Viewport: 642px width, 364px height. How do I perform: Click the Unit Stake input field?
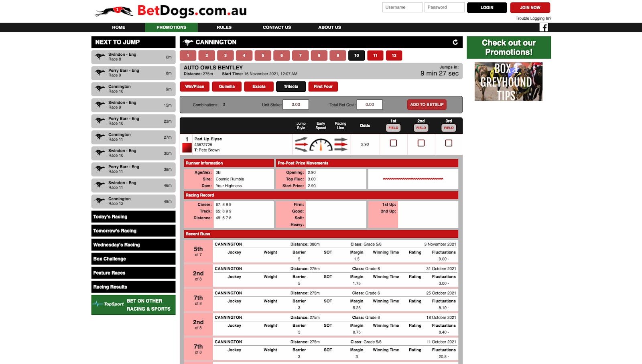[296, 104]
